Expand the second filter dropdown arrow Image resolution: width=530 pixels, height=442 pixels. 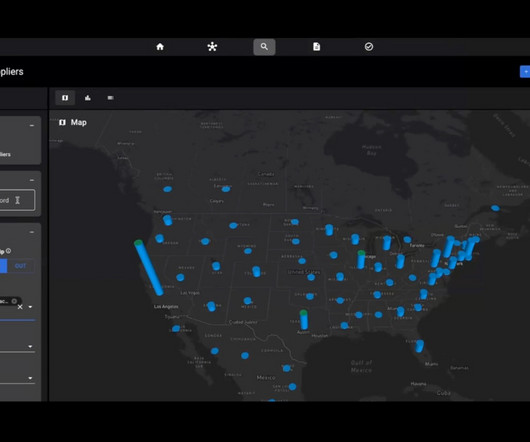point(30,346)
